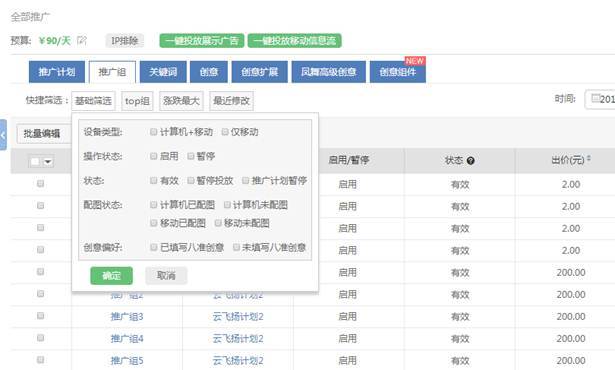Open the status help question-mark icon
Viewport: 615px width, 370px height.
471,160
